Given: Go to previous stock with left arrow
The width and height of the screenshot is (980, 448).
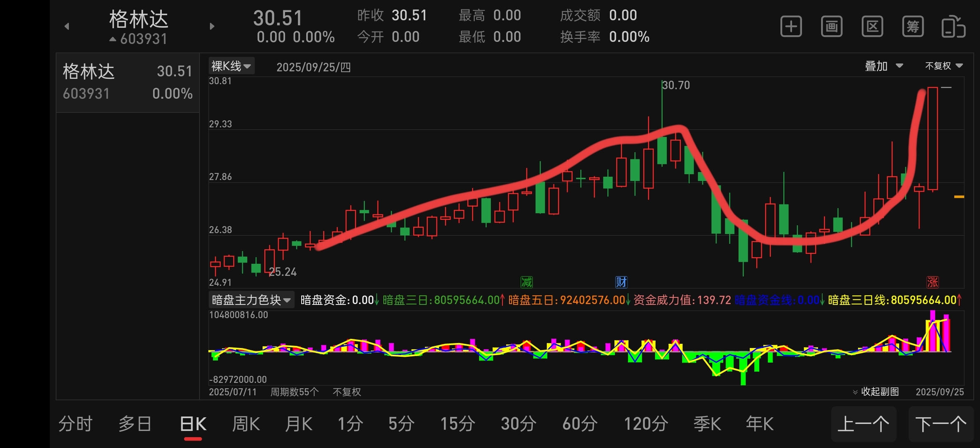Looking at the screenshot, I should 67,27.
